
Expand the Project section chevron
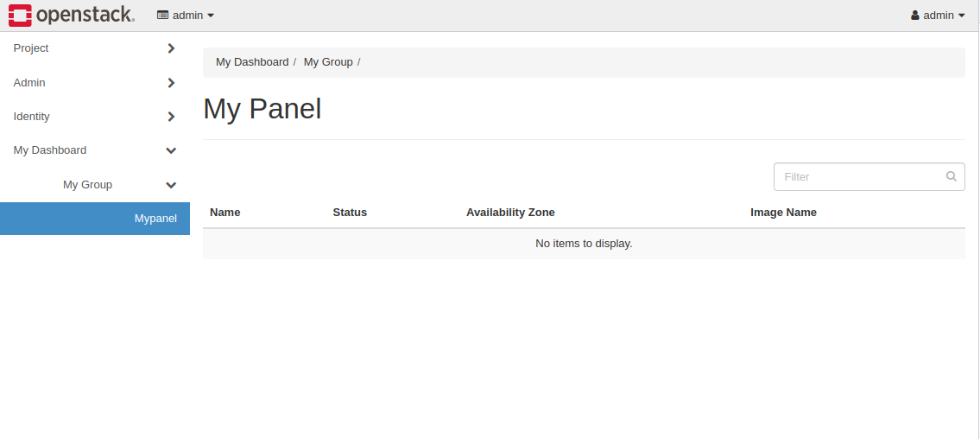click(x=171, y=48)
